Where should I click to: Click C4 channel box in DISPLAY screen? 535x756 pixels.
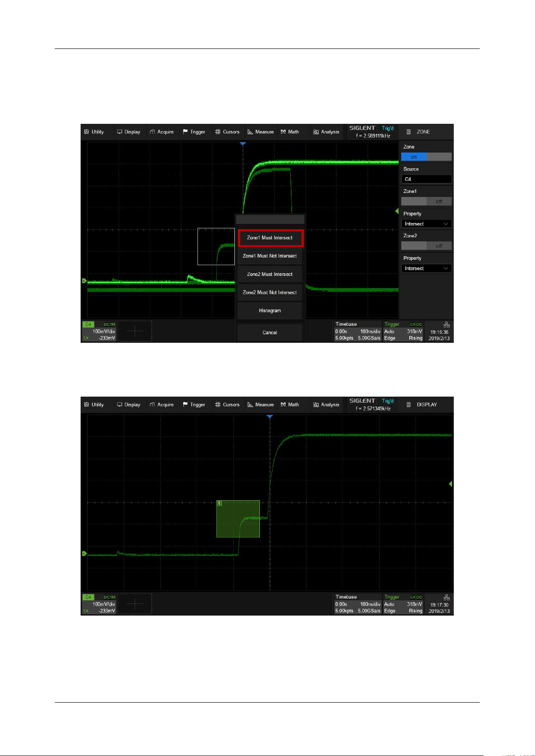pyautogui.click(x=99, y=604)
